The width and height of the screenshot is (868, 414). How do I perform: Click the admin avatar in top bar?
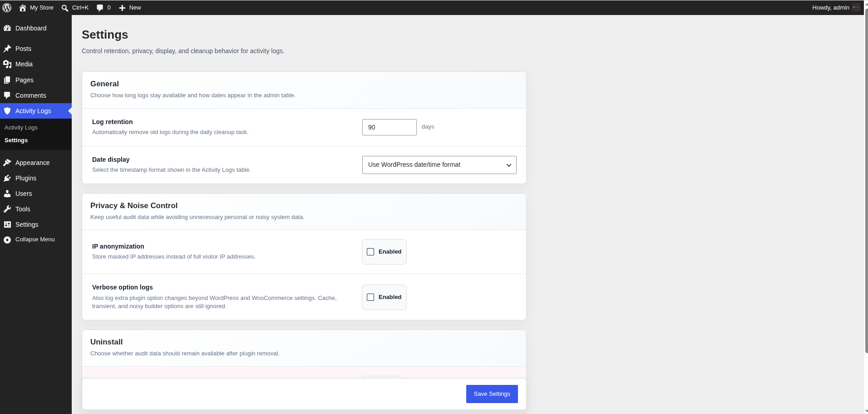[x=856, y=8]
